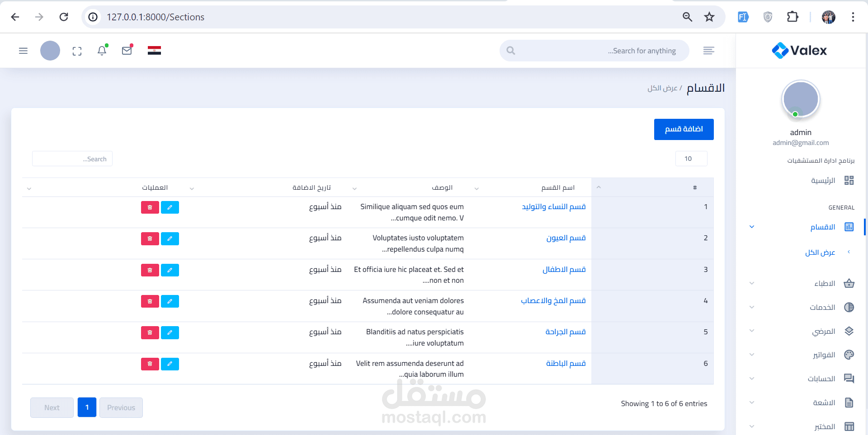The width and height of the screenshot is (868, 435).
Task: Focus the table Search field
Action: (72, 159)
